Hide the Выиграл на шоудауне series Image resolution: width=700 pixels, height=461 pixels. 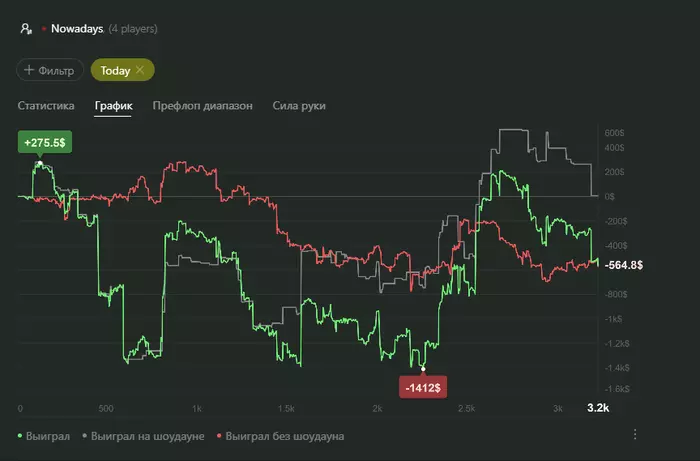click(x=148, y=436)
